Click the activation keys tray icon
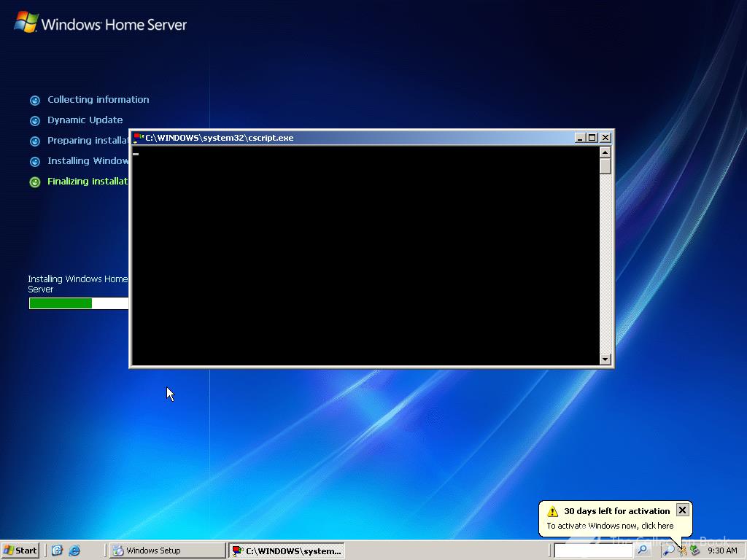Image resolution: width=747 pixels, height=560 pixels. pos(682,551)
